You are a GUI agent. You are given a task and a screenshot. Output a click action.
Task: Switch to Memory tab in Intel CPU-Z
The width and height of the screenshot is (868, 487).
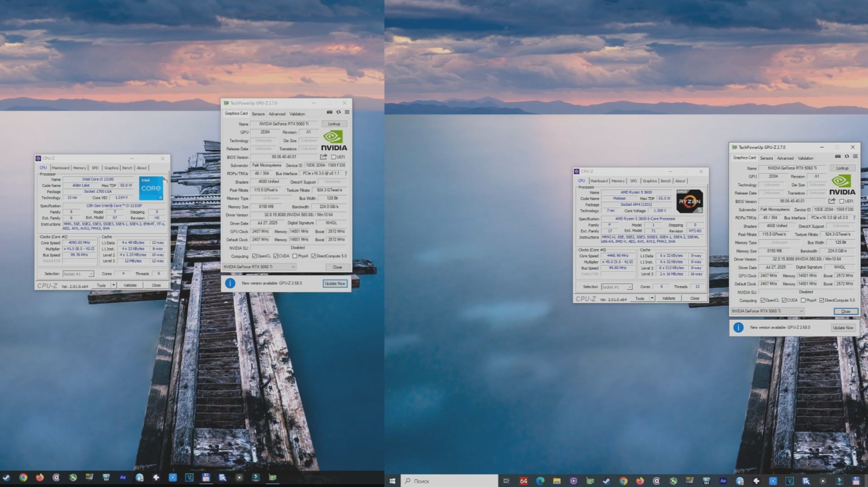(x=80, y=168)
